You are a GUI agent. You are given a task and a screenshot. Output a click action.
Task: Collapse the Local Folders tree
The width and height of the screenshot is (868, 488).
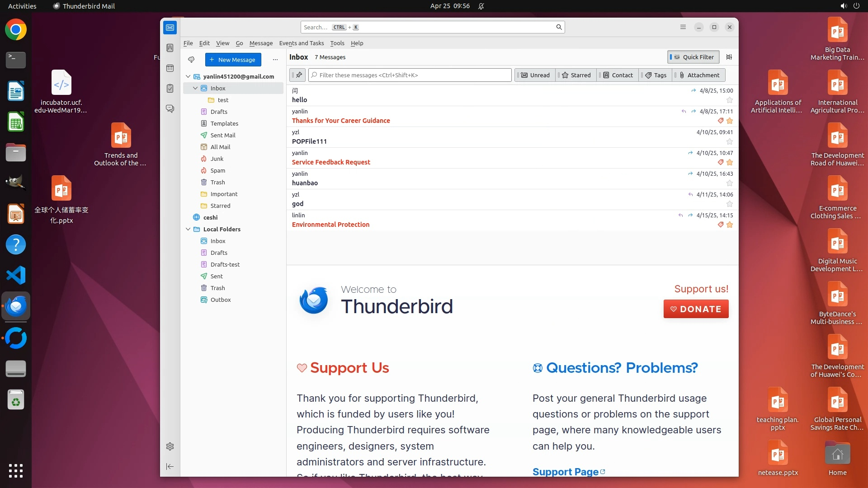pos(188,229)
